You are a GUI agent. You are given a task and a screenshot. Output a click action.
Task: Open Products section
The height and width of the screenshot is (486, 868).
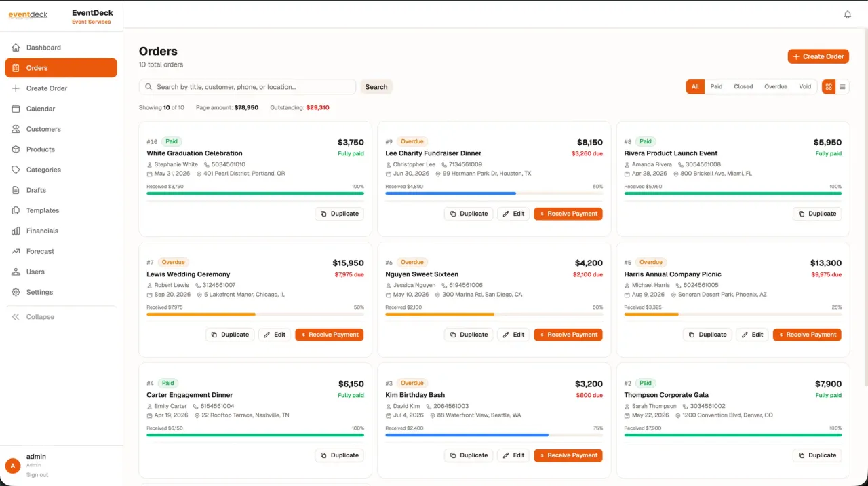pyautogui.click(x=61, y=149)
